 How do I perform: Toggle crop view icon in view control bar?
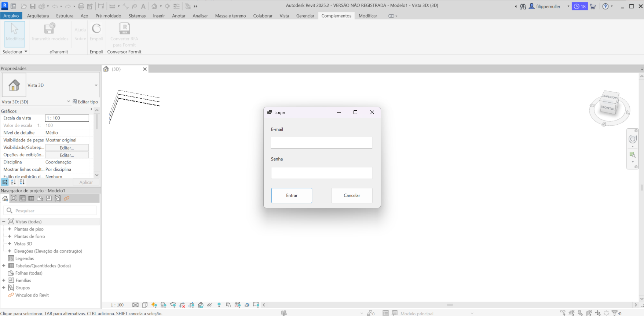click(x=182, y=305)
